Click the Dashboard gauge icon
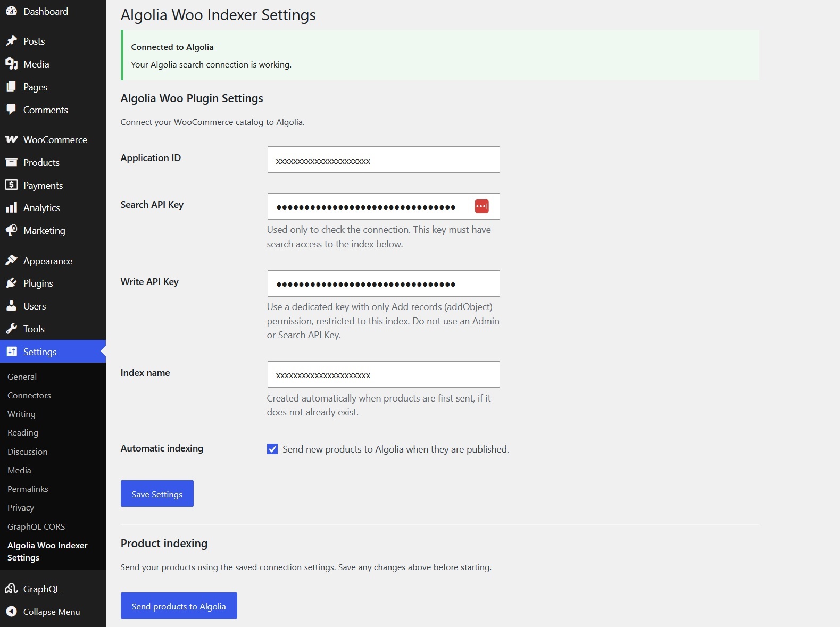The width and height of the screenshot is (840, 627). pyautogui.click(x=11, y=11)
